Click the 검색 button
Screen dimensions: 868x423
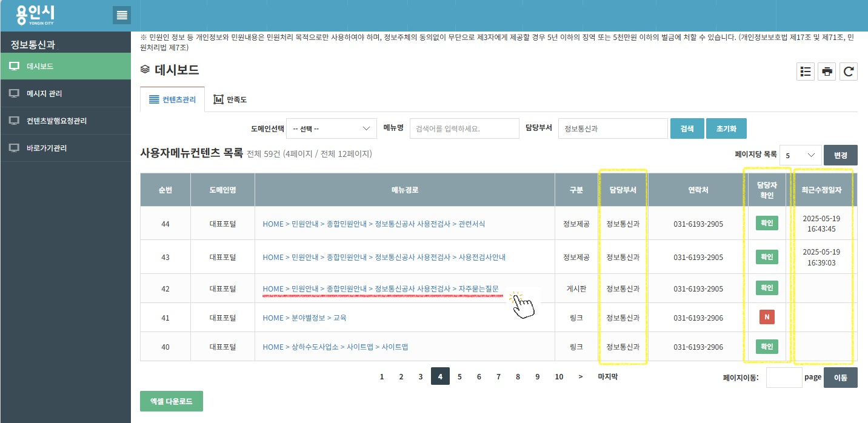click(x=687, y=128)
